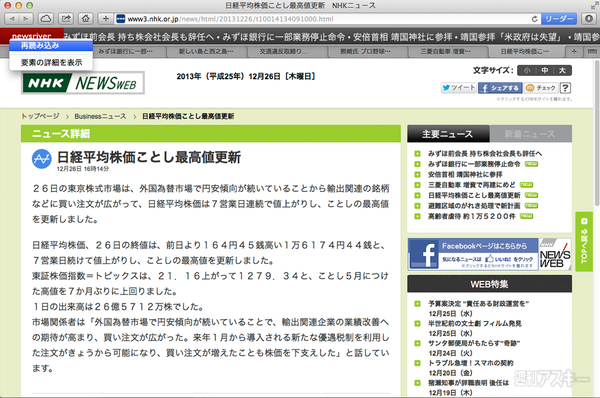Click the NEWS WEB logo on Facebook banner

(555, 254)
